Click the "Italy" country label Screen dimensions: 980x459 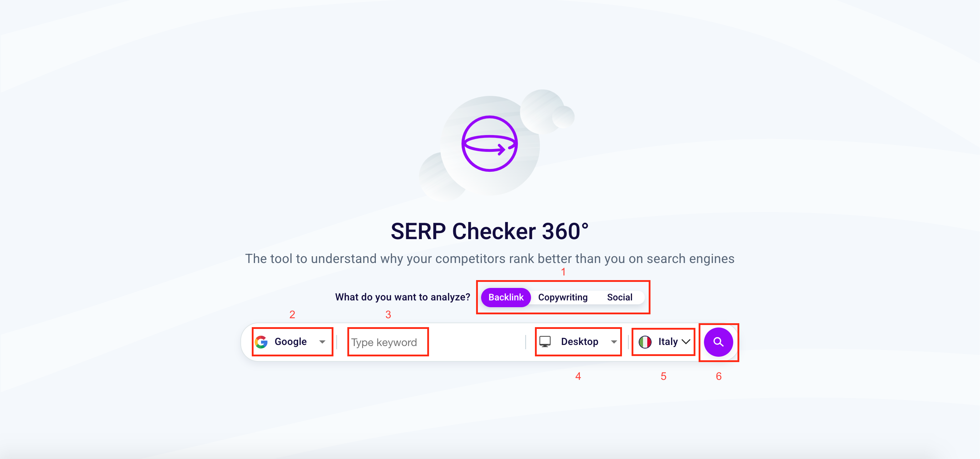[668, 341]
